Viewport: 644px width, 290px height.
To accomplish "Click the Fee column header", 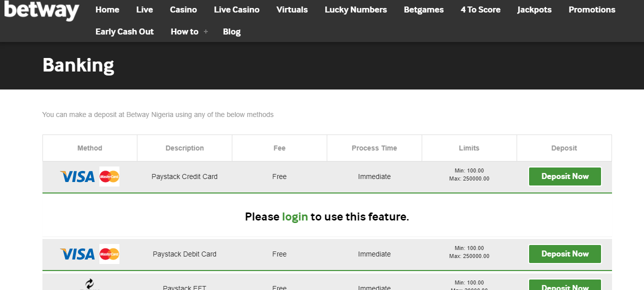I will (280, 148).
